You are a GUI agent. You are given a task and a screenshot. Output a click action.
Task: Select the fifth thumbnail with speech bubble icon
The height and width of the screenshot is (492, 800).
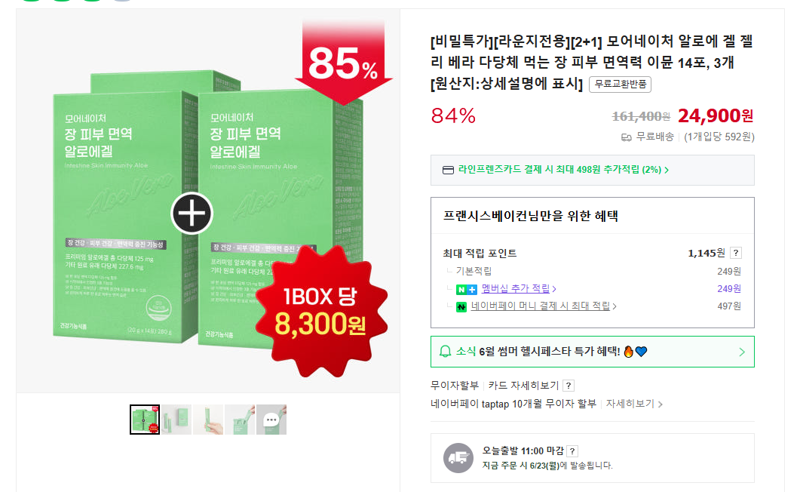tap(271, 420)
